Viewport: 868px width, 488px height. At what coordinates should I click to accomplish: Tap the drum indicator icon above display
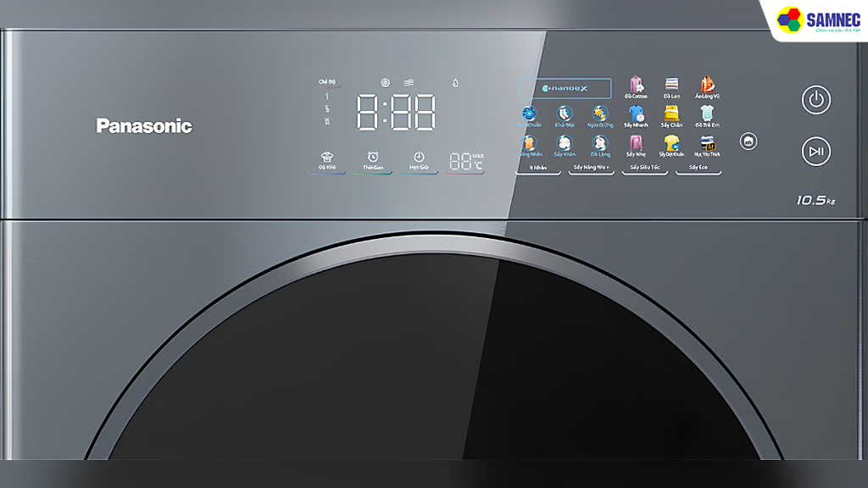[x=386, y=83]
